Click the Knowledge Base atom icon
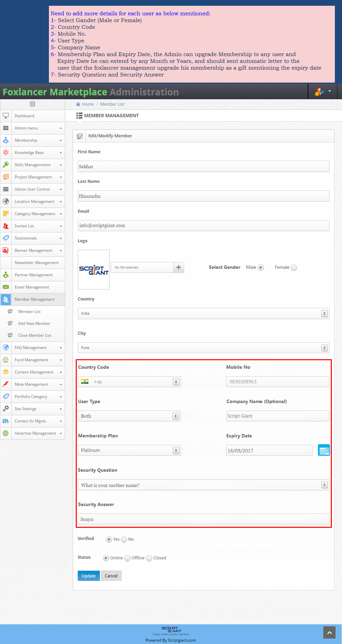Screen dimensions: 342x644 [x=6, y=153]
